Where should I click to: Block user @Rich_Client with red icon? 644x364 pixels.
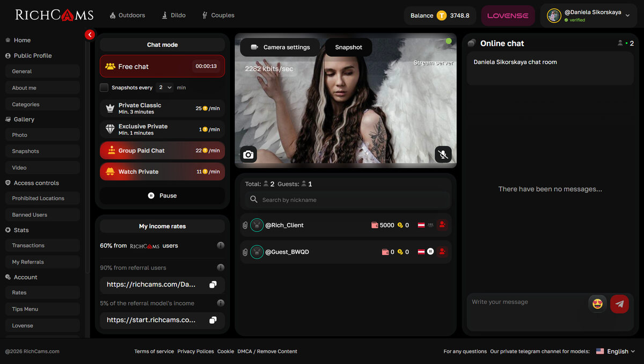(442, 225)
